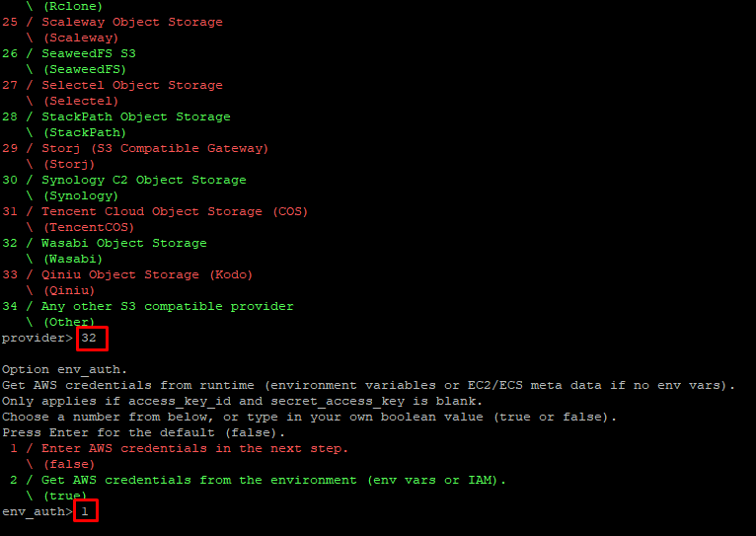Select the Synology C2 Object Storage option
Viewport: 756px width, 536px height.
tap(143, 180)
